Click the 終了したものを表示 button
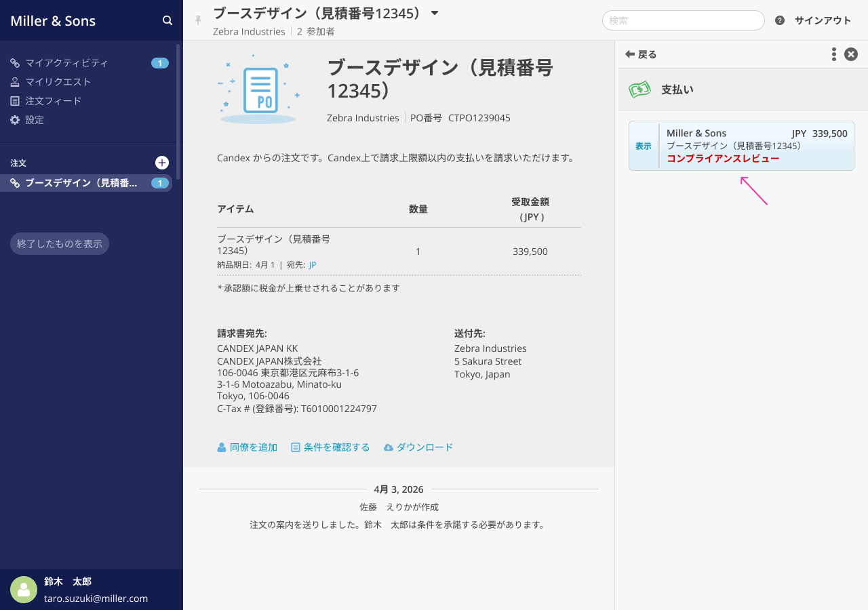This screenshot has width=868, height=610. (x=60, y=244)
